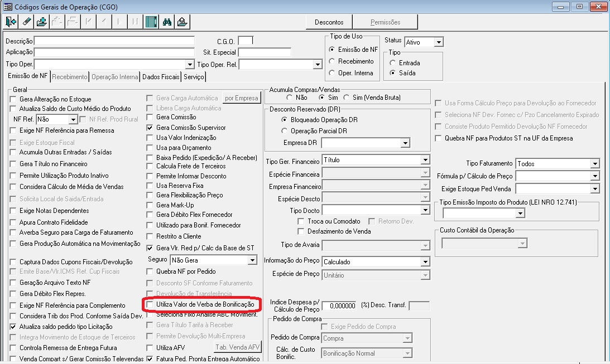Select Bloqueado Operação DR radio
This screenshot has height=364, width=610.
[285, 120]
